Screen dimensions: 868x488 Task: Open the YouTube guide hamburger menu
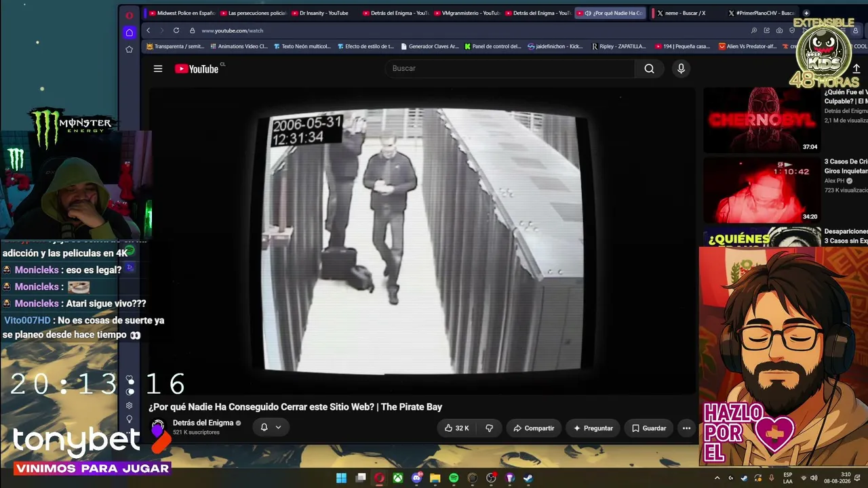pos(158,68)
